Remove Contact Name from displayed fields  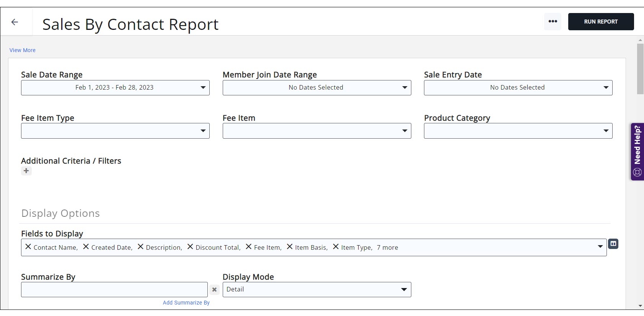[x=28, y=247]
